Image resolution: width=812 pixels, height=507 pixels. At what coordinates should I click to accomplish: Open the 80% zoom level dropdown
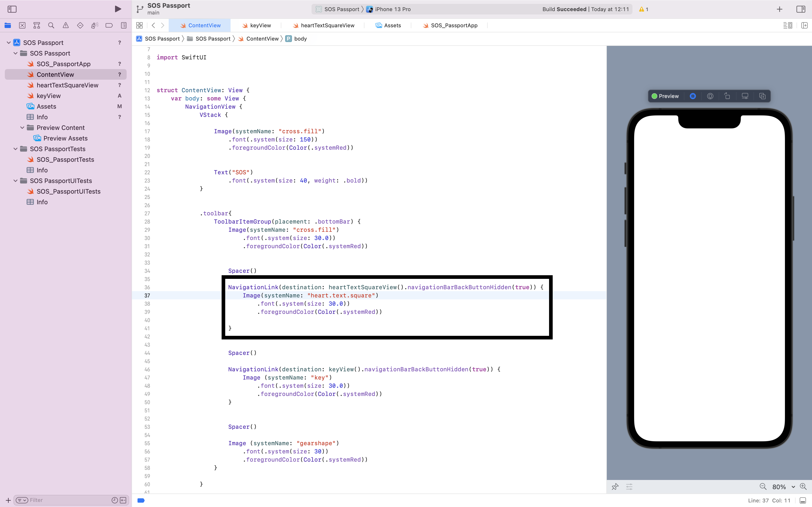click(783, 486)
